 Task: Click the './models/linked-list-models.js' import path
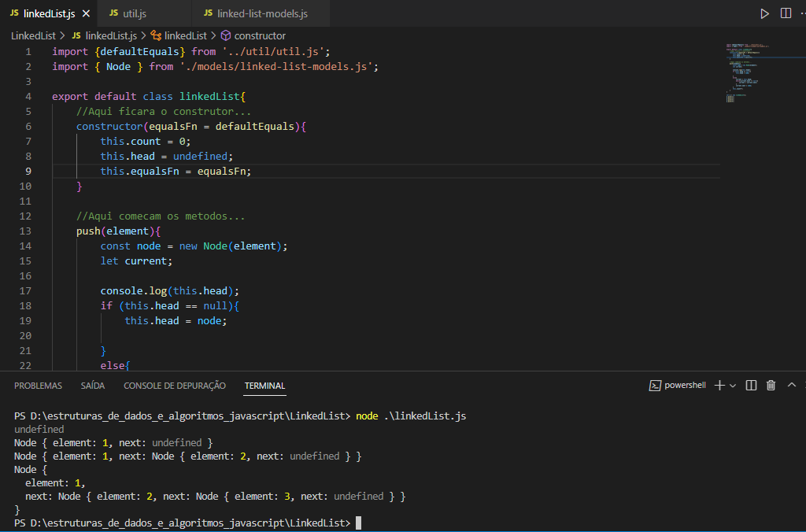point(276,67)
